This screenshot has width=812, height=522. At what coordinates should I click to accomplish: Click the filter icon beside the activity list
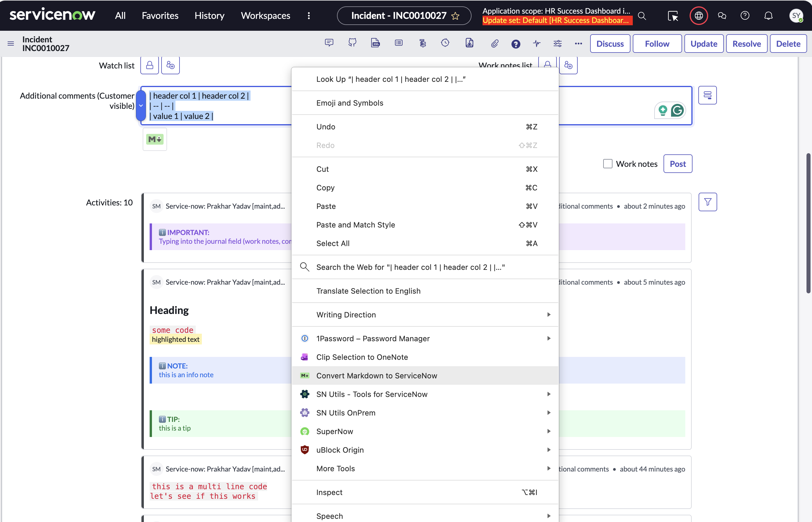(708, 202)
